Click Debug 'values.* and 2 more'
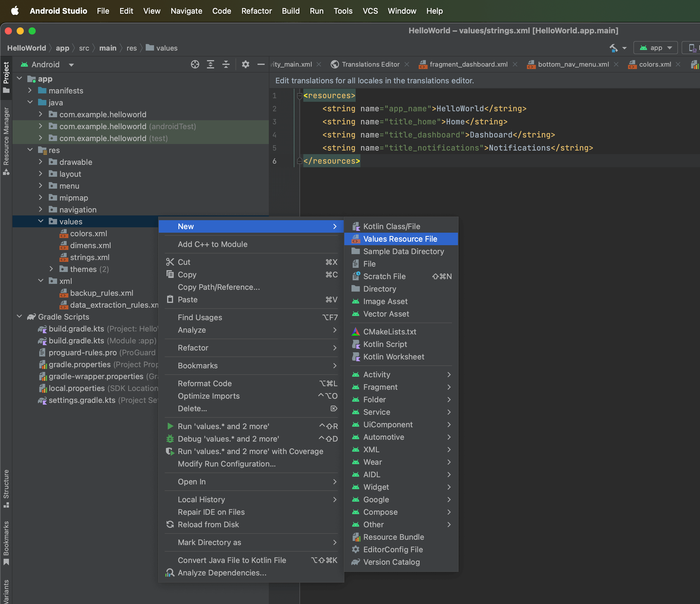The width and height of the screenshot is (700, 604). 251,439
